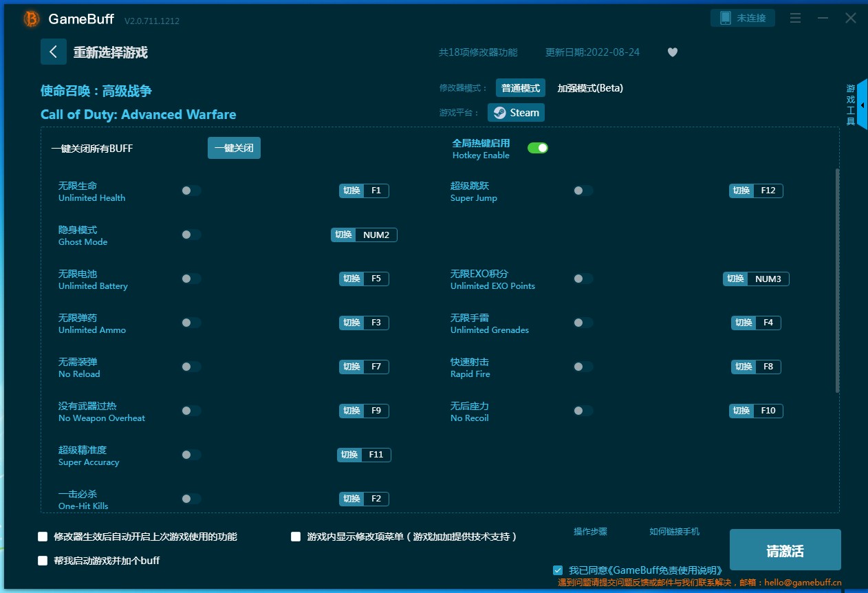
Task: Turn on the Super Jump toggle
Action: [583, 191]
